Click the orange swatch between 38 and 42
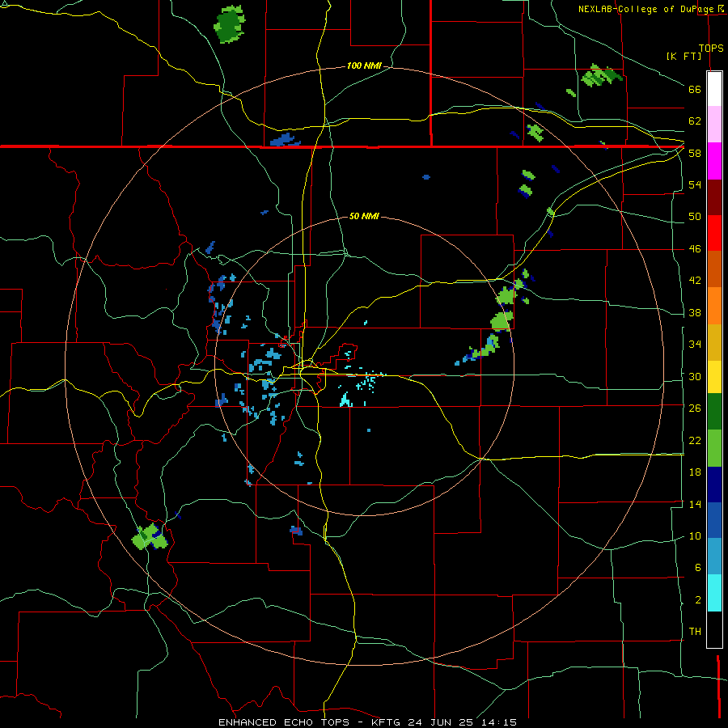Image resolution: width=728 pixels, height=728 pixels. [714, 306]
